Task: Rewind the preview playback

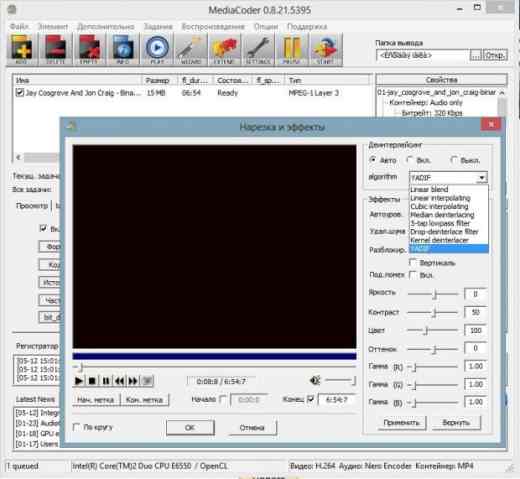Action: (x=119, y=381)
